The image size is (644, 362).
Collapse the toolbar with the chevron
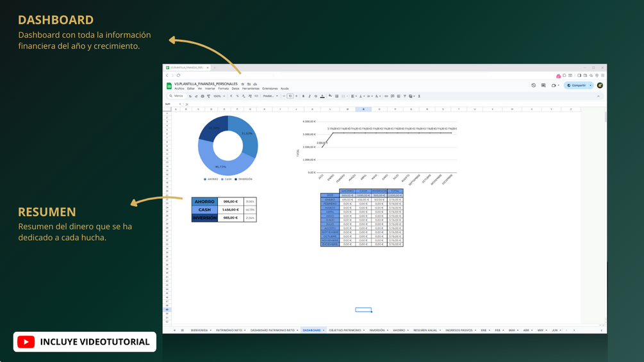coord(599,96)
